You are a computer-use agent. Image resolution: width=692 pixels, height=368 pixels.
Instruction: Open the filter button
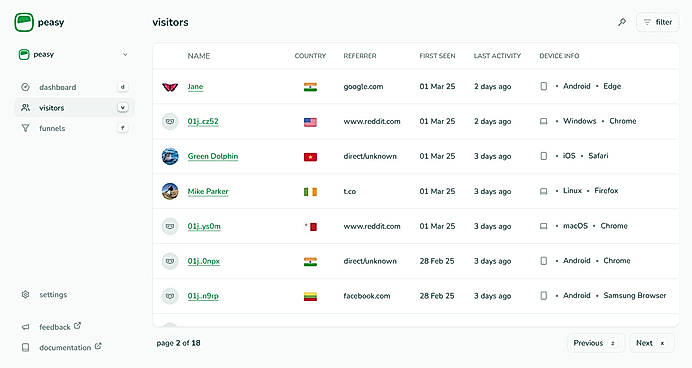(658, 22)
